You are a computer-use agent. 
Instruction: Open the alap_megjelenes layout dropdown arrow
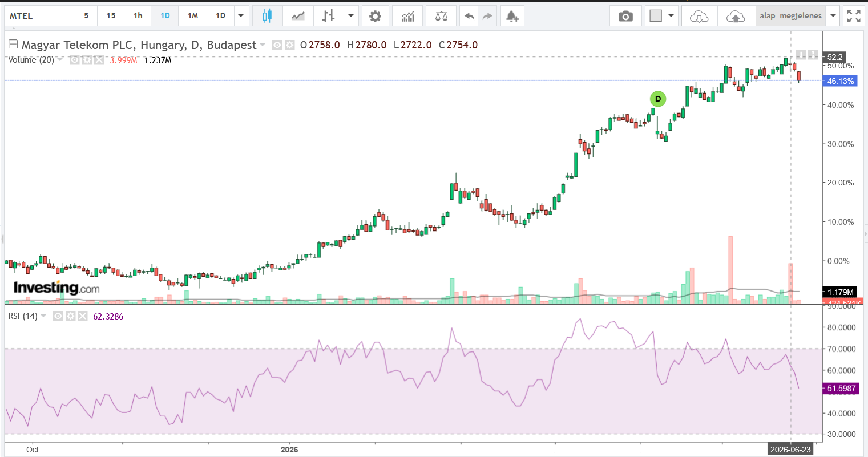[833, 16]
